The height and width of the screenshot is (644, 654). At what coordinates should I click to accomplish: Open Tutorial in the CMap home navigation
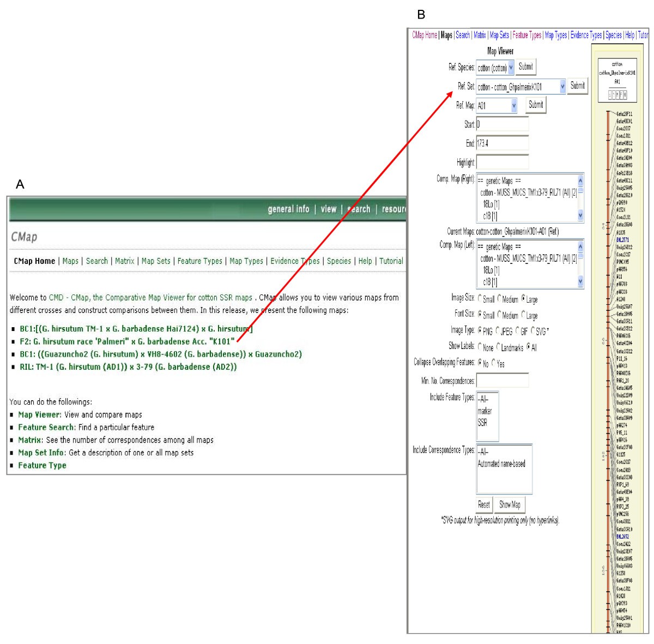pyautogui.click(x=391, y=261)
